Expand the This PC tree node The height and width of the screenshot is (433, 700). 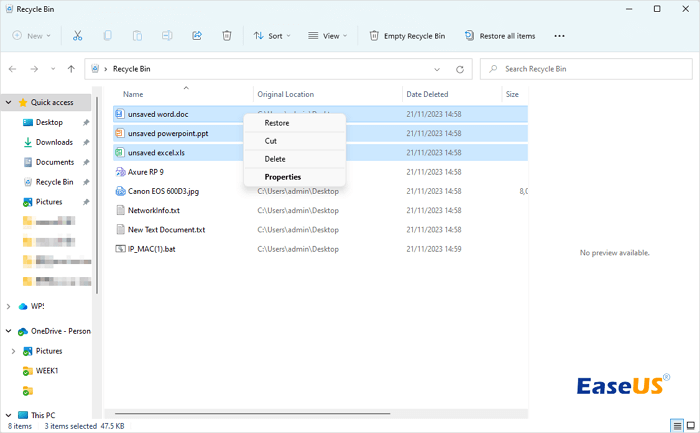coord(10,415)
